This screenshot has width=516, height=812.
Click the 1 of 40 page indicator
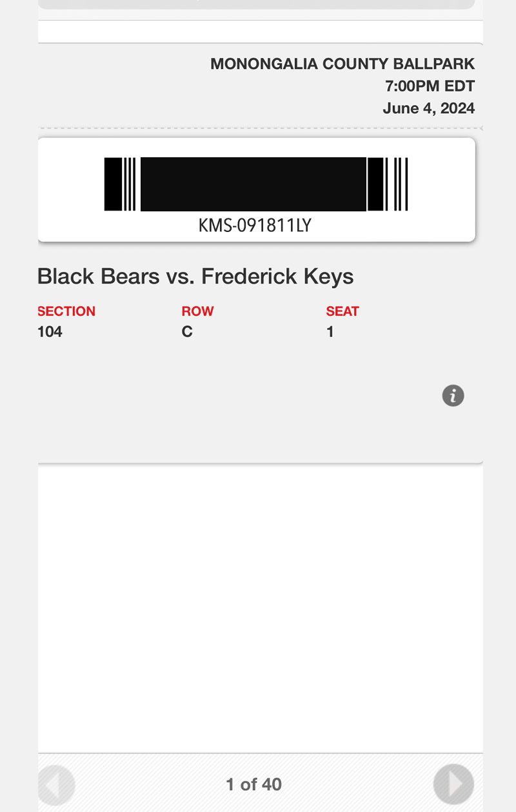[x=253, y=784]
